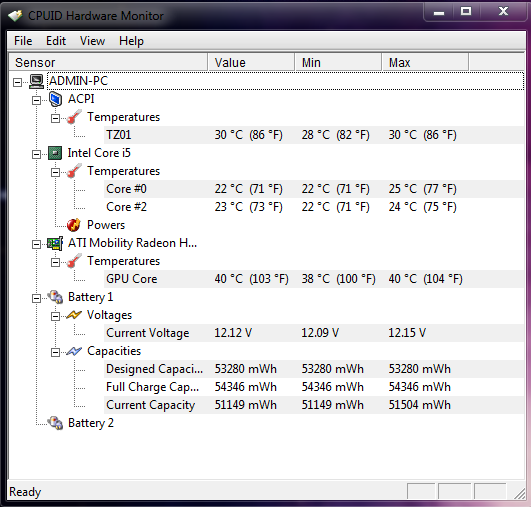
Task: Click the CPUID Hardware Monitor title bar icon
Action: coord(15,16)
